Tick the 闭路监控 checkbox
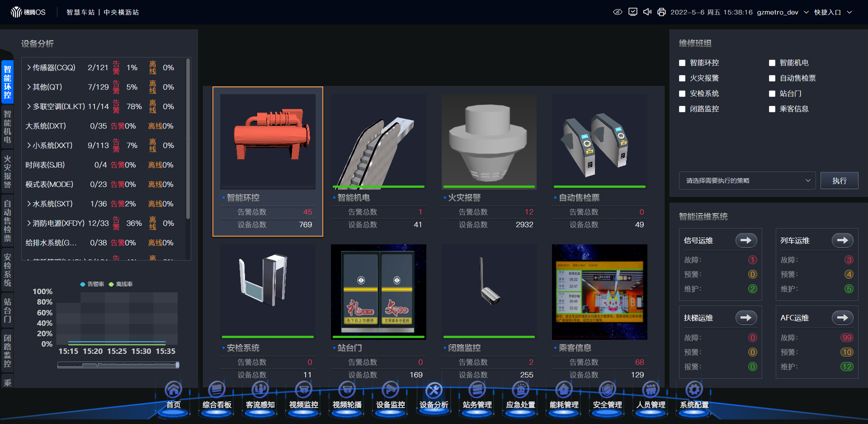 682,109
